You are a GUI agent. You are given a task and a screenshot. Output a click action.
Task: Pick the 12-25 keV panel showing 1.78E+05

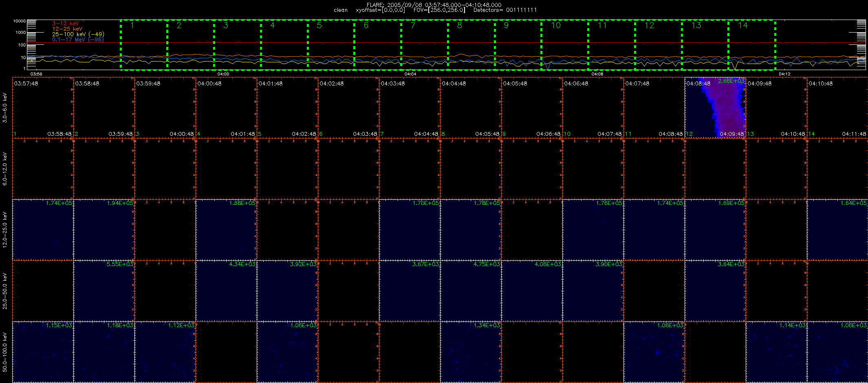[471, 230]
